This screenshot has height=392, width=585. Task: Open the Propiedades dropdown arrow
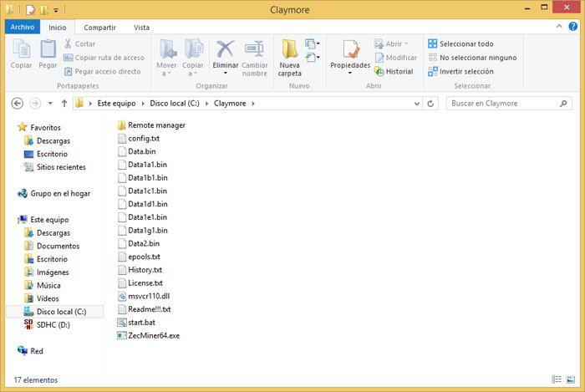tap(350, 73)
